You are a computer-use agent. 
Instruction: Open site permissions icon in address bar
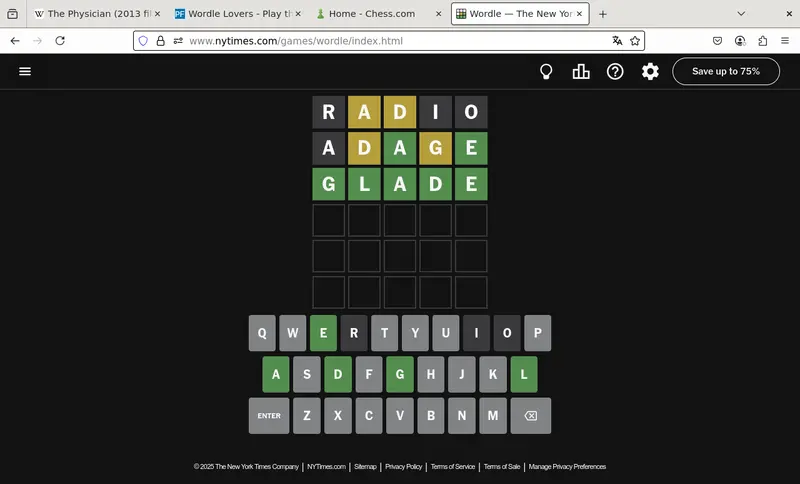click(178, 41)
